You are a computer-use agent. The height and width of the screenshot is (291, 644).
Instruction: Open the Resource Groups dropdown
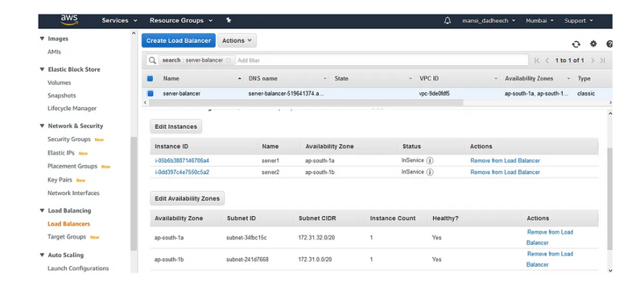coord(181,20)
